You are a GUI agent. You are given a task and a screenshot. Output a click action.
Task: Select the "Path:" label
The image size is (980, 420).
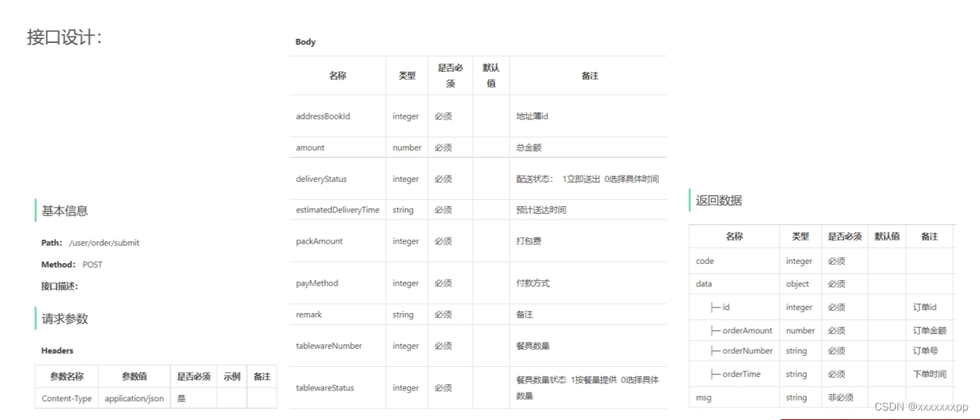click(52, 243)
